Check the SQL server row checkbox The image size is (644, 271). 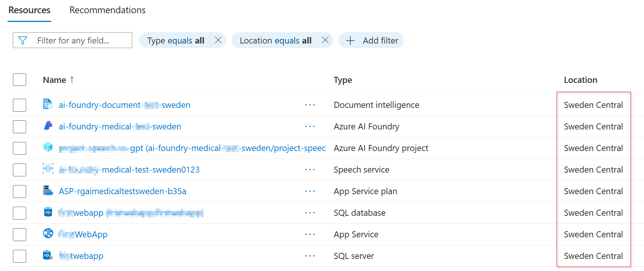pyautogui.click(x=19, y=256)
